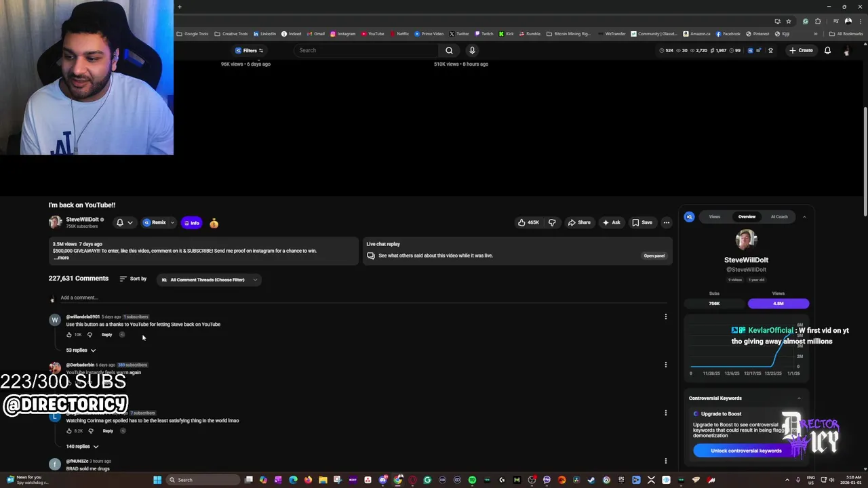Dislike willandela5901's comment
This screenshot has height=488, width=868.
tap(90, 335)
